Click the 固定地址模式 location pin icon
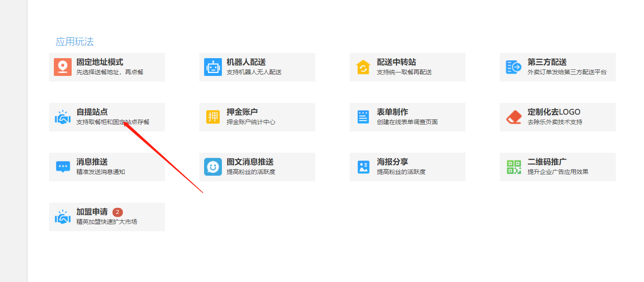Screen dimensions: 644x282 coord(63,67)
